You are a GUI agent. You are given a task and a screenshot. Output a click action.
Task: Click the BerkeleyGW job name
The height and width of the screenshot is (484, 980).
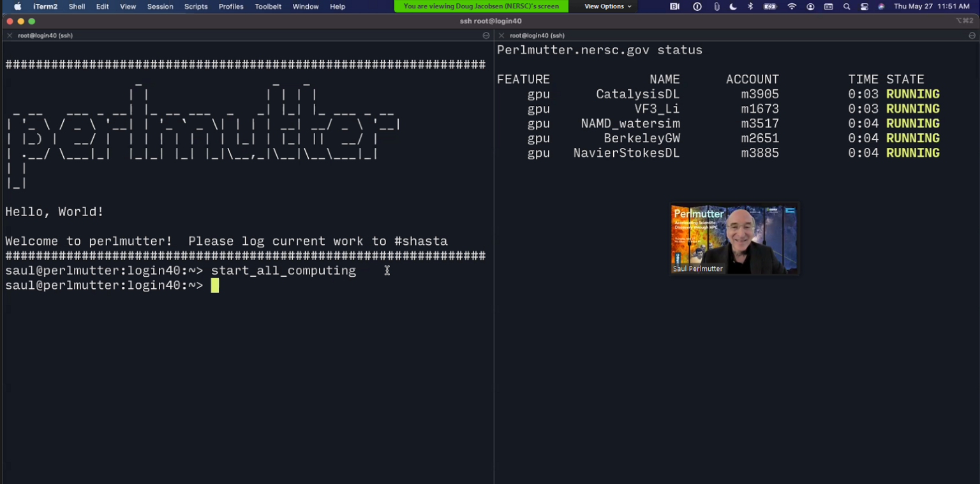pyautogui.click(x=642, y=138)
